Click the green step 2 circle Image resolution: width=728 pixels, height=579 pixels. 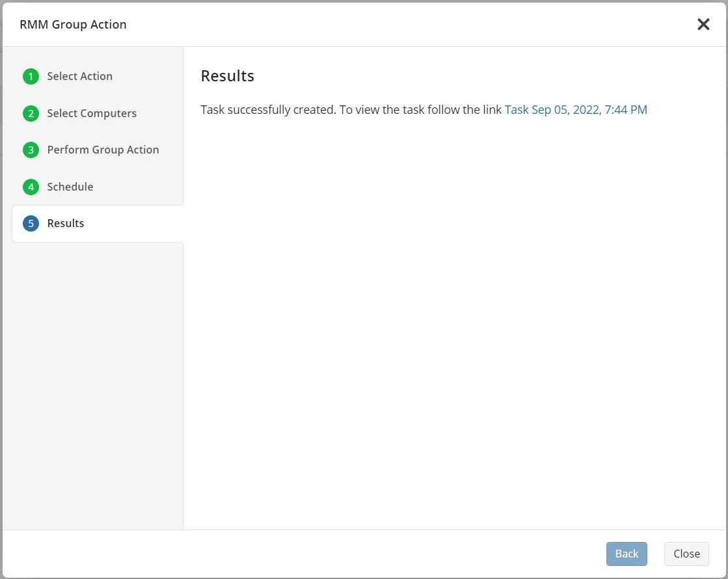(x=31, y=114)
